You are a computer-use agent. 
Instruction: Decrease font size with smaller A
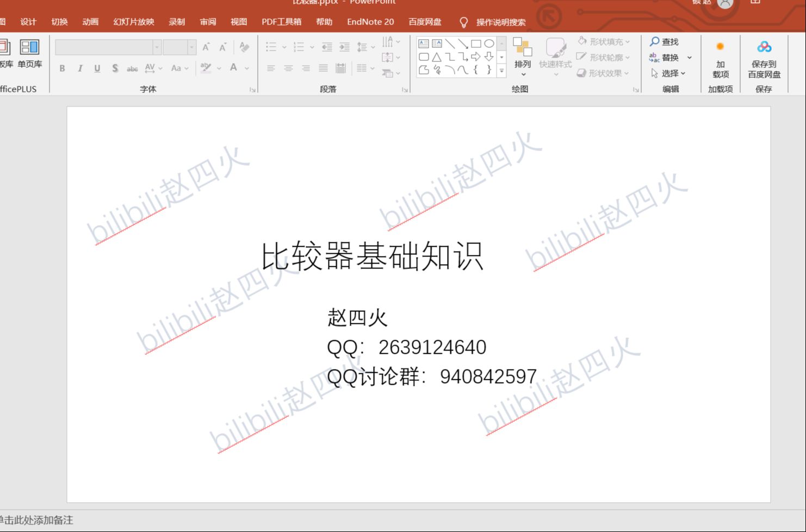(223, 47)
